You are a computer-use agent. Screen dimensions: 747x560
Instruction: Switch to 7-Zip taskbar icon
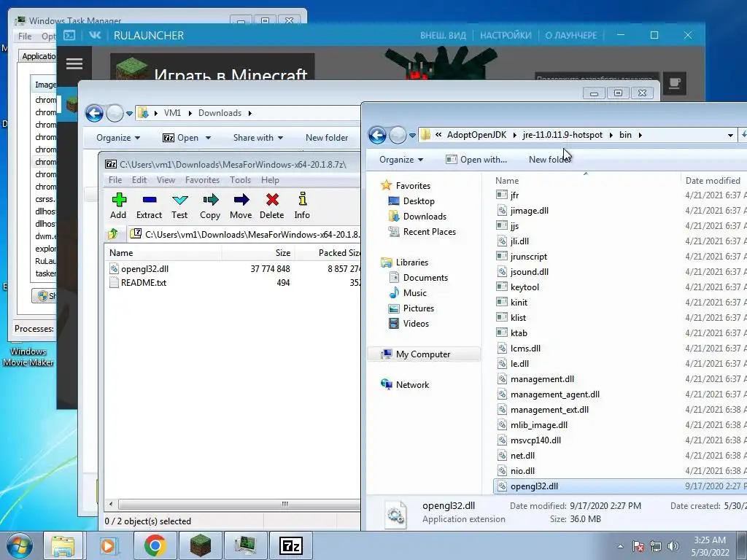tap(290, 545)
